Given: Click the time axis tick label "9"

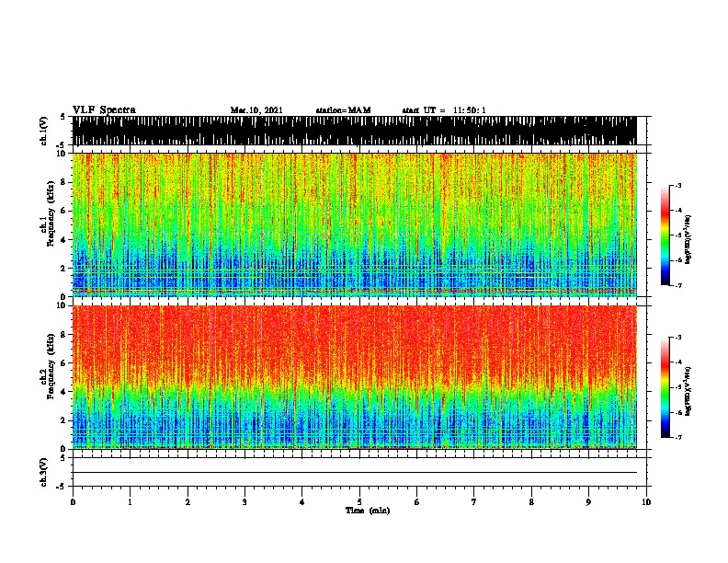Looking at the screenshot, I should (x=588, y=502).
